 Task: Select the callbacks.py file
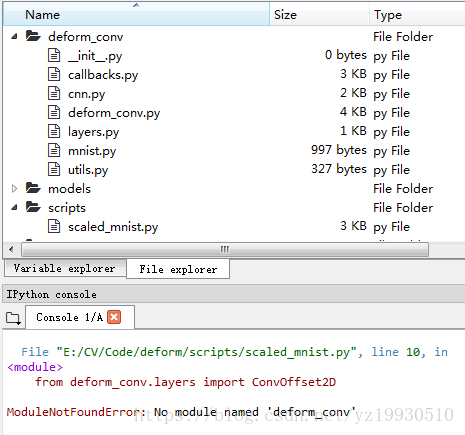[x=103, y=75]
